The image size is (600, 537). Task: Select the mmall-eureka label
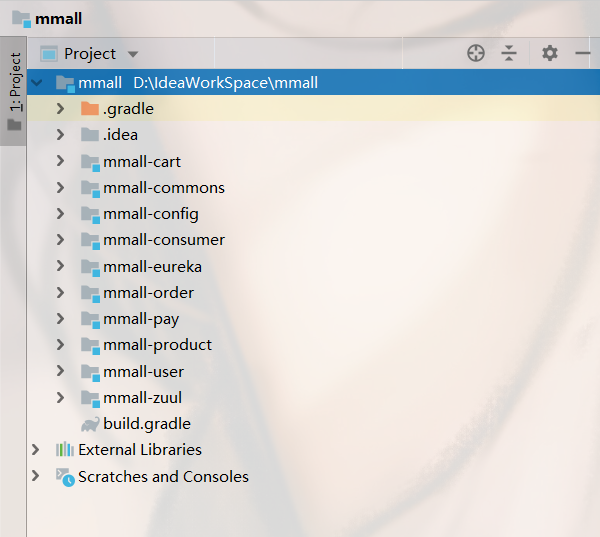[x=152, y=266]
